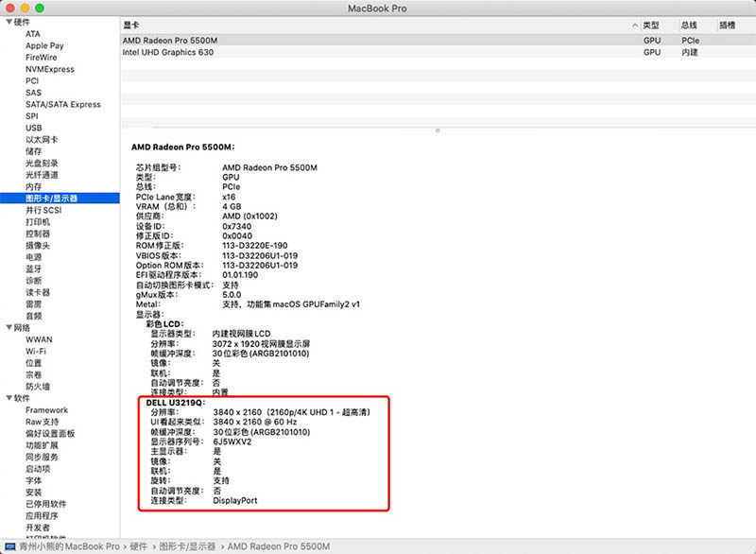Click AMD Radeon Pro 5500M in path bar
The image size is (756, 554).
(x=279, y=546)
